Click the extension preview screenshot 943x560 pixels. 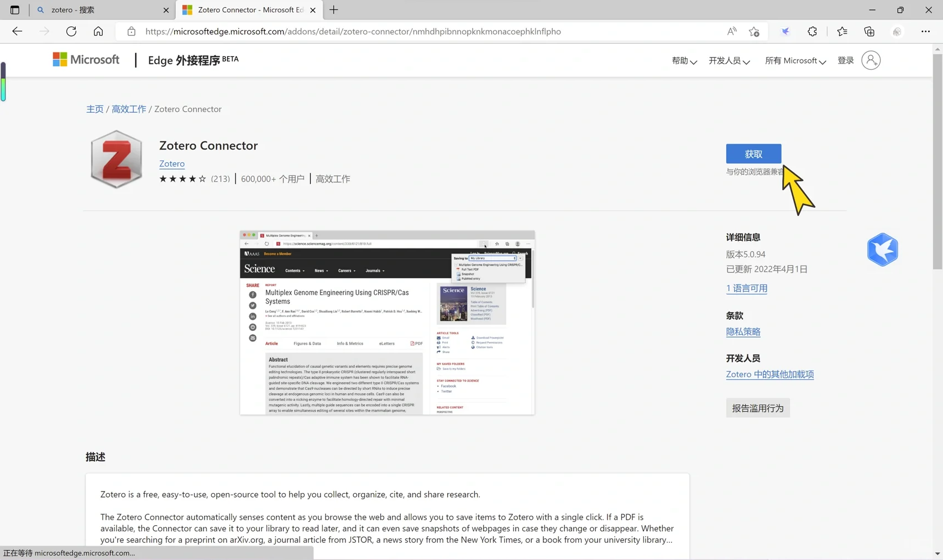point(387,323)
